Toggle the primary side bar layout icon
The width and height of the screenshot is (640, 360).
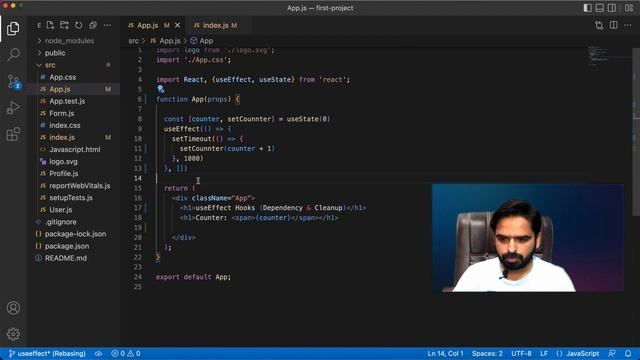point(587,8)
